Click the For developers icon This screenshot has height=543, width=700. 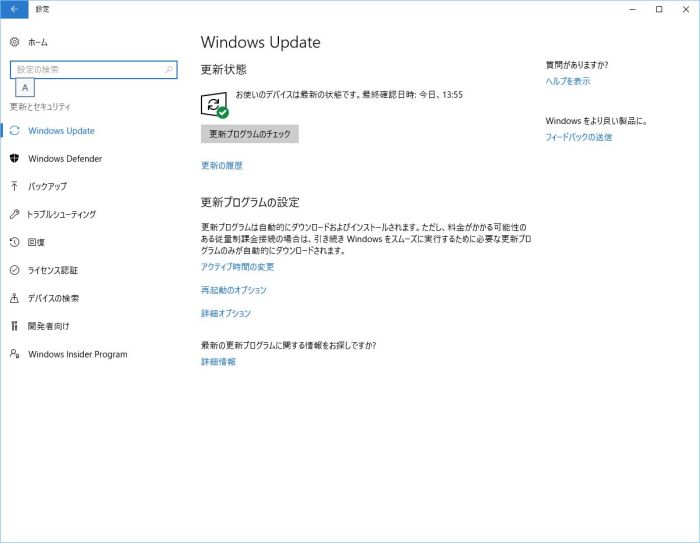click(14, 326)
